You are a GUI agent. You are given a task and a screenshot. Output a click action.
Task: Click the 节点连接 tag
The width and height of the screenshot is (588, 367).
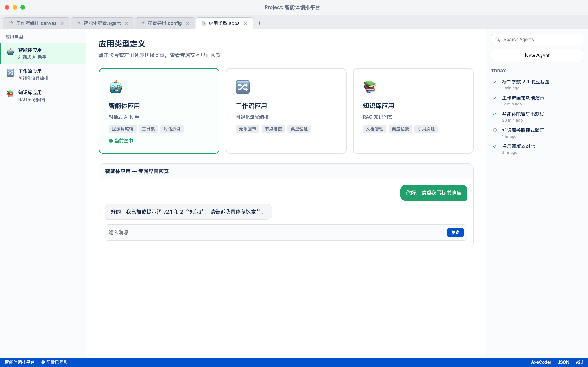tap(273, 129)
